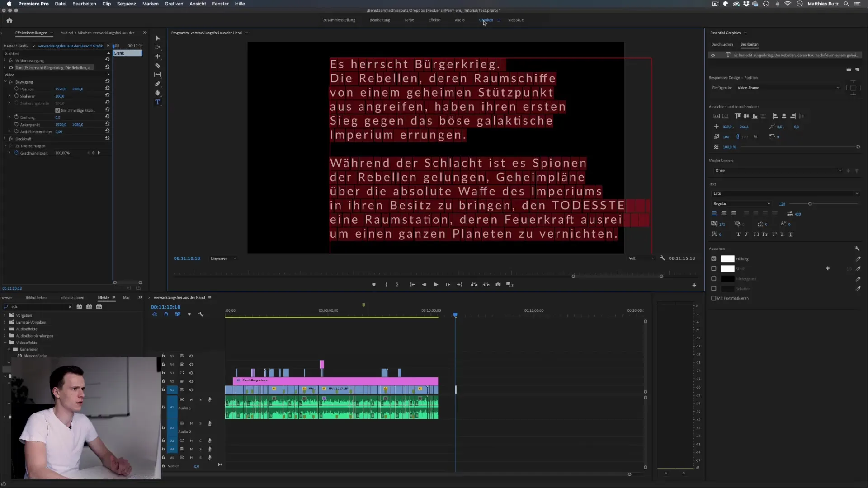The width and height of the screenshot is (868, 488).
Task: Select the Pen tool
Action: point(157,84)
